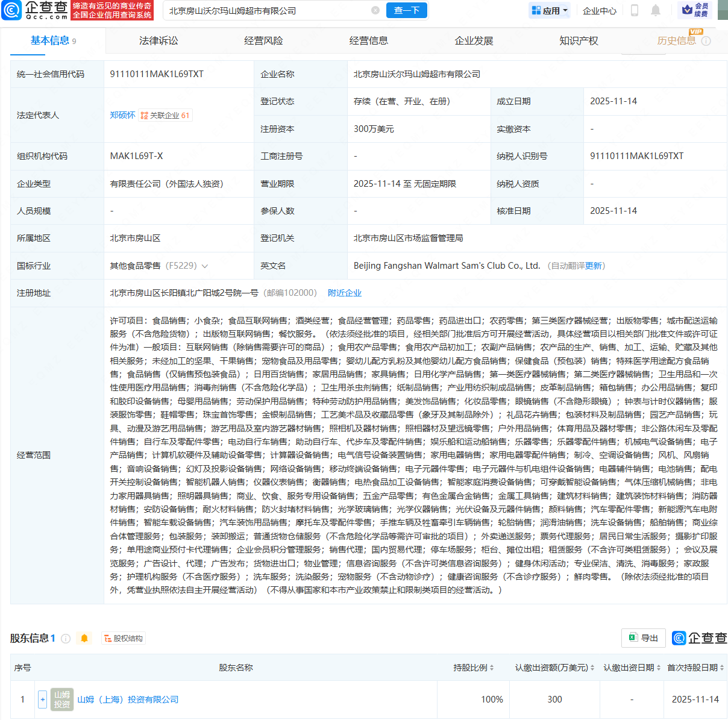Viewport: 728px width, 720px height.
Task: Click the 企查查 watermark logo near 导出
Action: click(699, 638)
